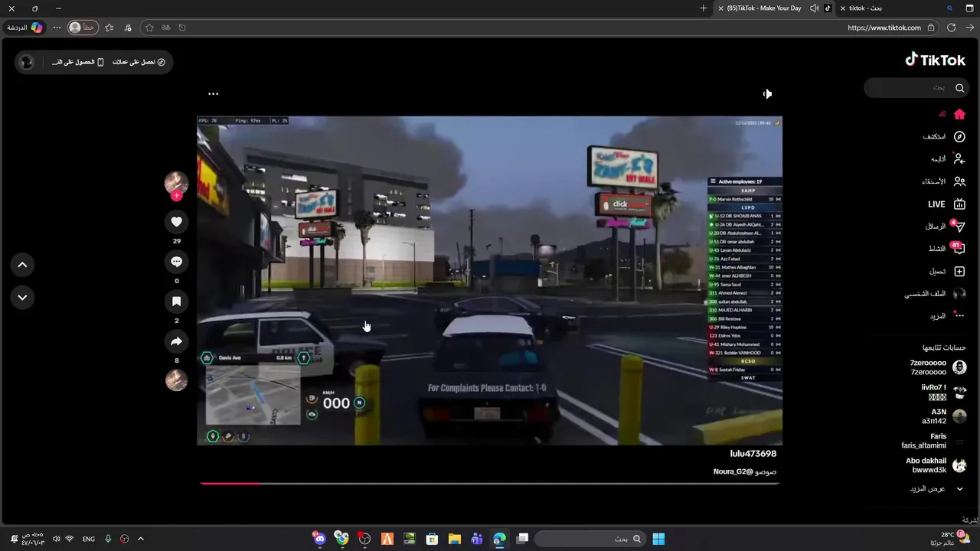
Task: Click the translate page icon in address bar
Action: pyautogui.click(x=165, y=28)
